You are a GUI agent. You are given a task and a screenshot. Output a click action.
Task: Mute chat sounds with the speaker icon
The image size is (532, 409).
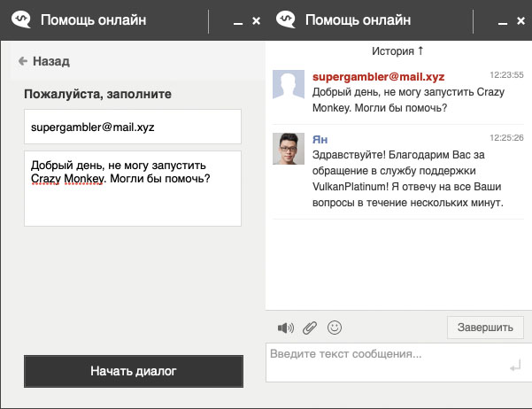point(285,328)
